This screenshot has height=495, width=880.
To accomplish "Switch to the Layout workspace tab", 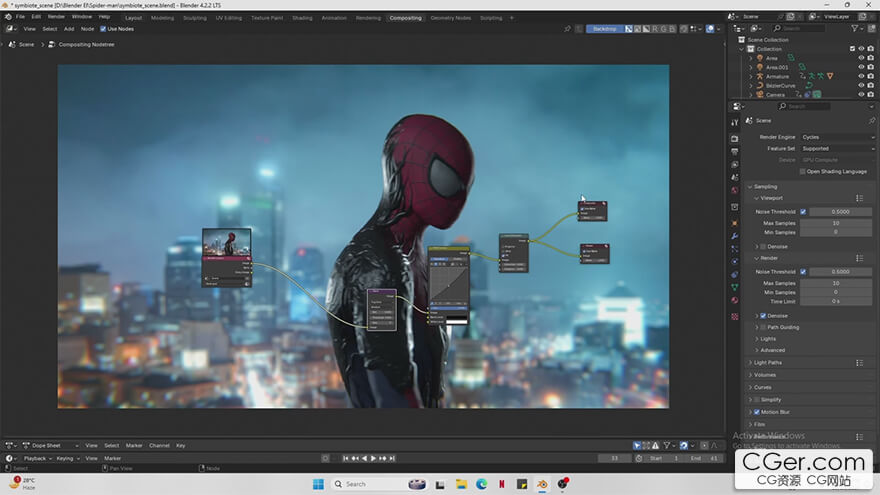I will (134, 18).
